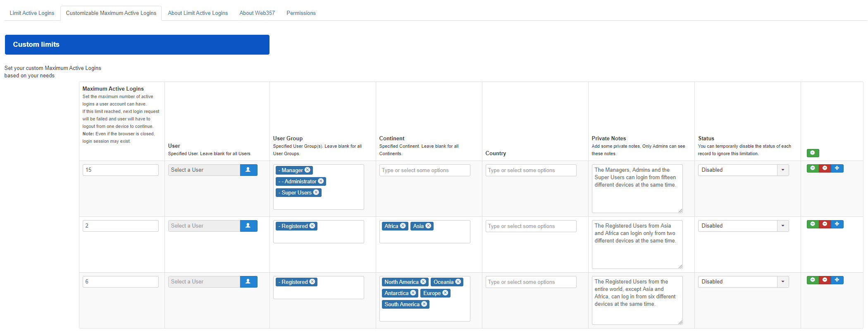
Task: Remove Registered tag in the 2 logins row
Action: point(312,226)
